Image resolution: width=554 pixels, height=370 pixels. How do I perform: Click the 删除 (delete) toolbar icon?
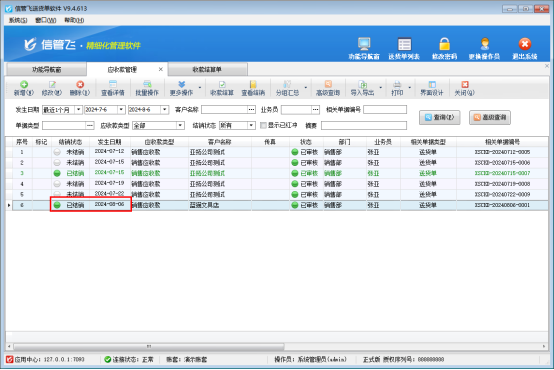(80, 84)
